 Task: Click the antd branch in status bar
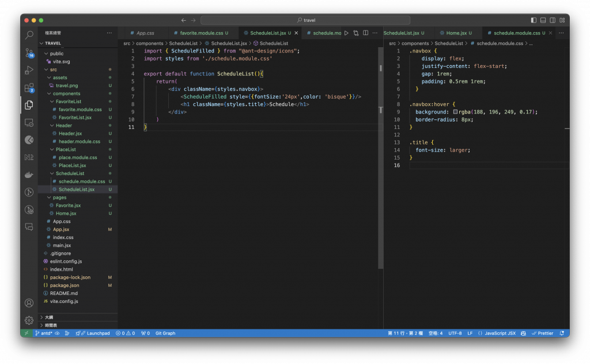coord(45,333)
